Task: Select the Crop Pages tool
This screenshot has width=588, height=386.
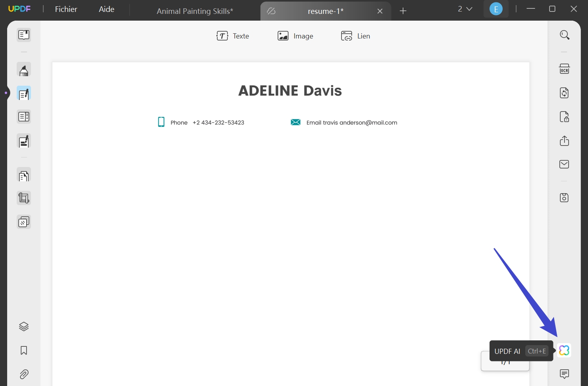Action: tap(24, 198)
